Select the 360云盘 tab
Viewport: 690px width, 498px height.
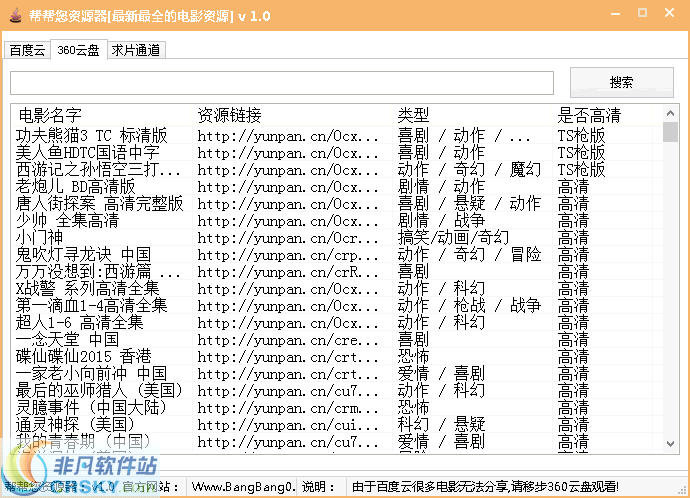click(78, 50)
